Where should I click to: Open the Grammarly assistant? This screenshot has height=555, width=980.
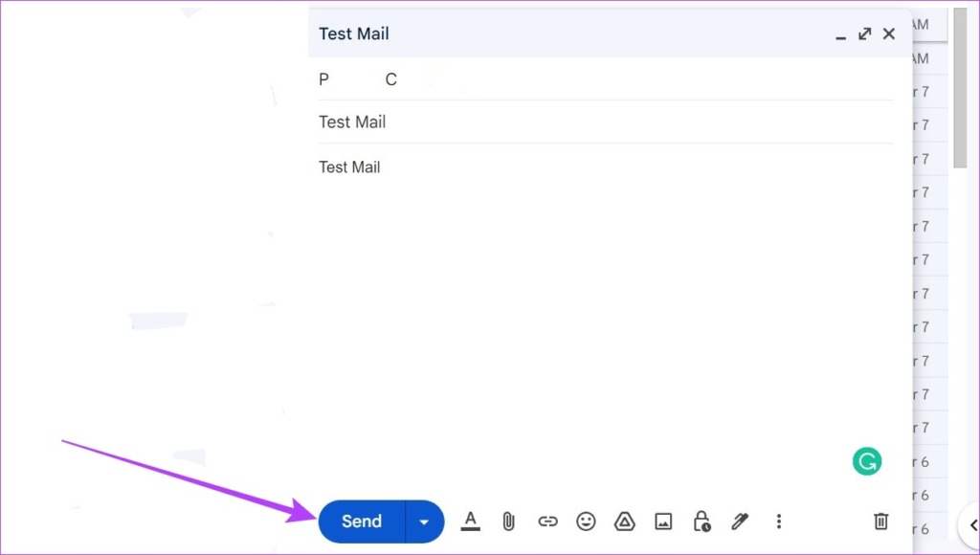[867, 460]
